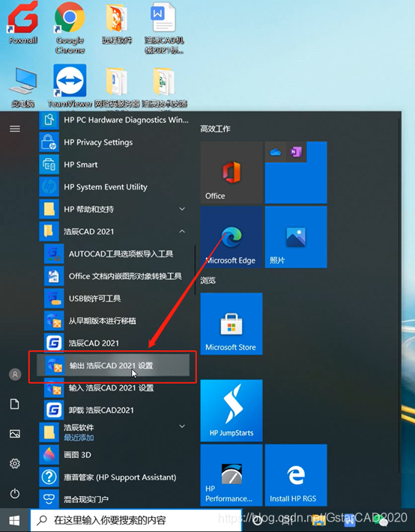
Task: Open Settings gear in Start sidebar
Action: [14, 463]
